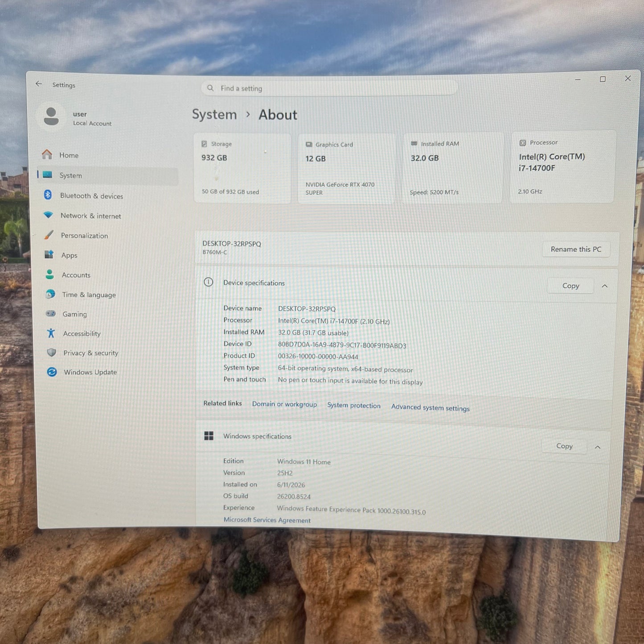Select System in the sidebar
The height and width of the screenshot is (644, 644).
coord(108,176)
